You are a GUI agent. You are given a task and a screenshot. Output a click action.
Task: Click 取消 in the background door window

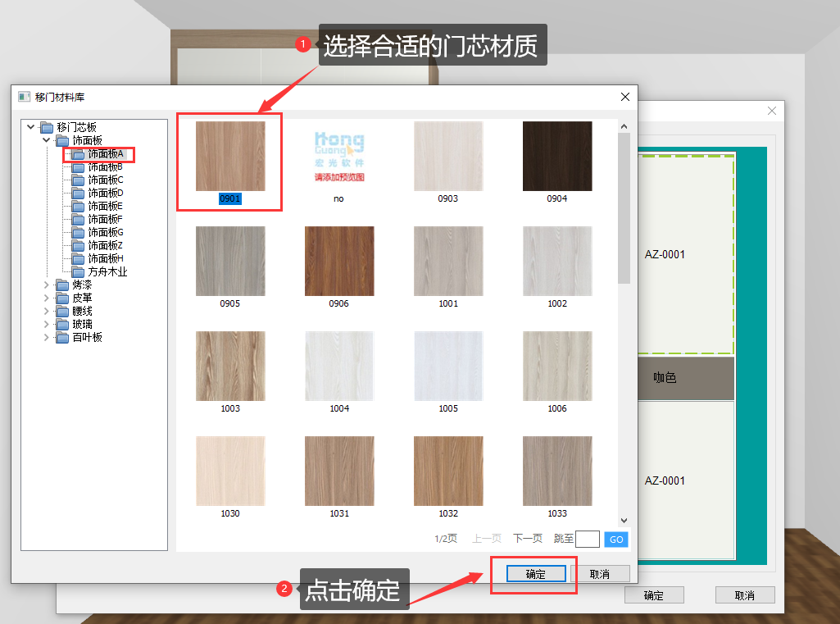coord(745,595)
